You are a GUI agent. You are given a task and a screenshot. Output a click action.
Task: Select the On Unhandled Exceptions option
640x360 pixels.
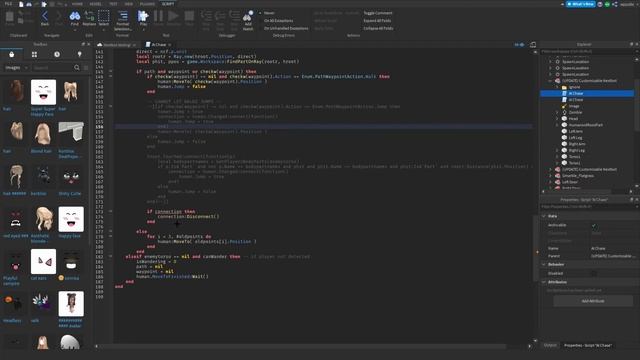(286, 29)
